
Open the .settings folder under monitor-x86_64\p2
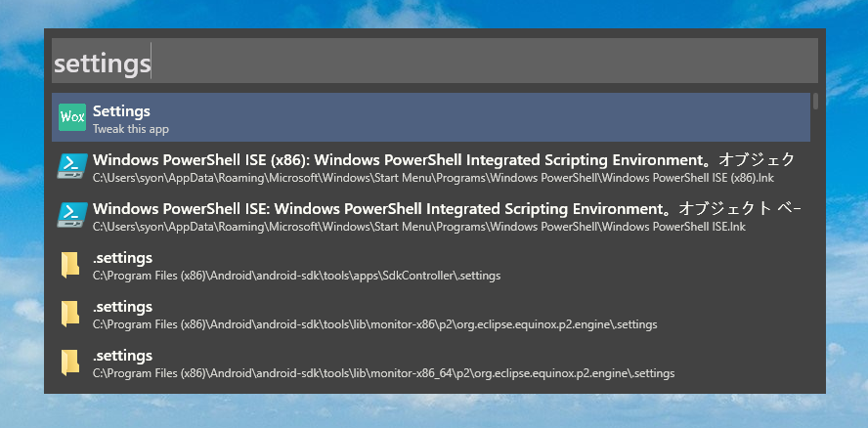[x=431, y=362]
